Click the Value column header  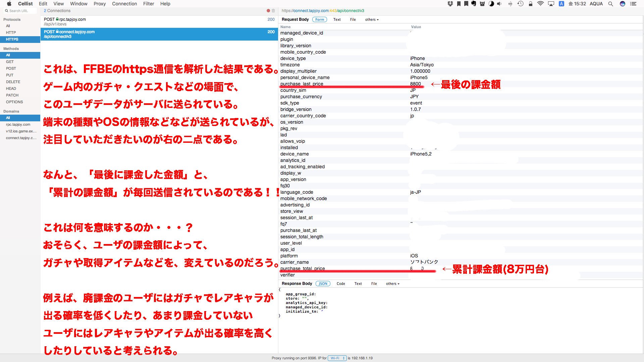pos(416,27)
